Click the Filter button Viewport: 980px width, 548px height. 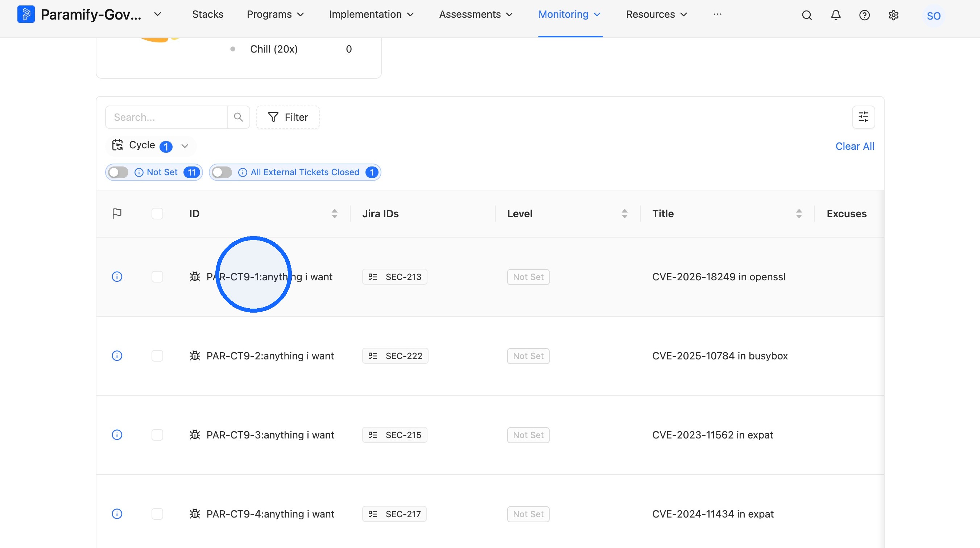tap(288, 117)
